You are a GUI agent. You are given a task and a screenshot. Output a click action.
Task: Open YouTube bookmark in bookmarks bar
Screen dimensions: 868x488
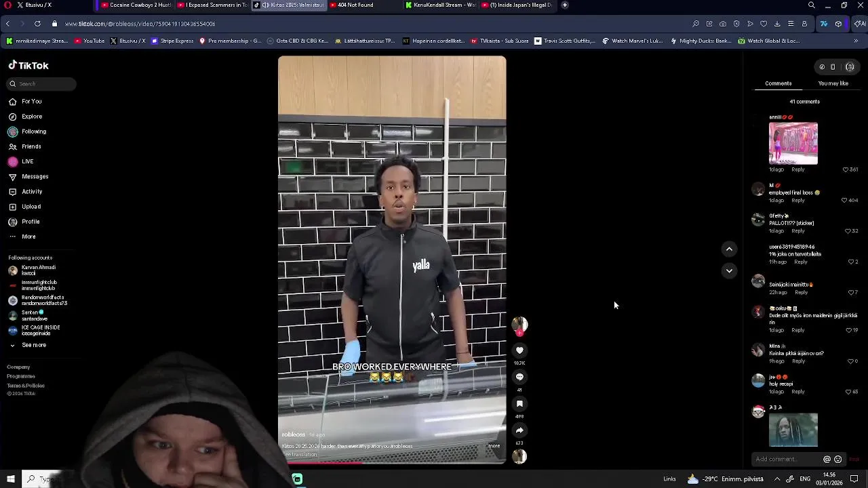click(x=90, y=41)
